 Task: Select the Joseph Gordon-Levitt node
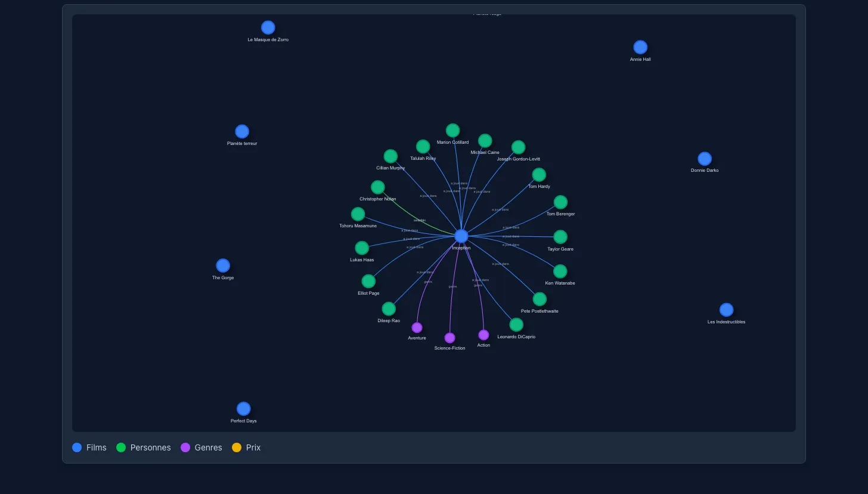click(519, 147)
